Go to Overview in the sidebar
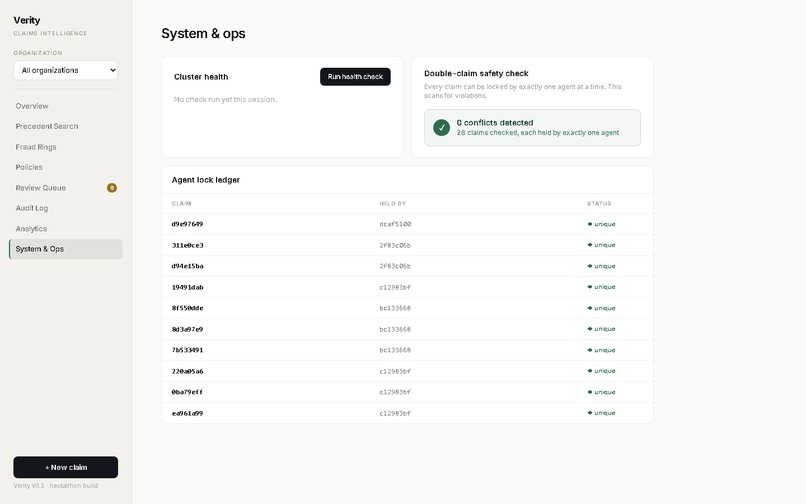The height and width of the screenshot is (504, 806). pos(32,106)
